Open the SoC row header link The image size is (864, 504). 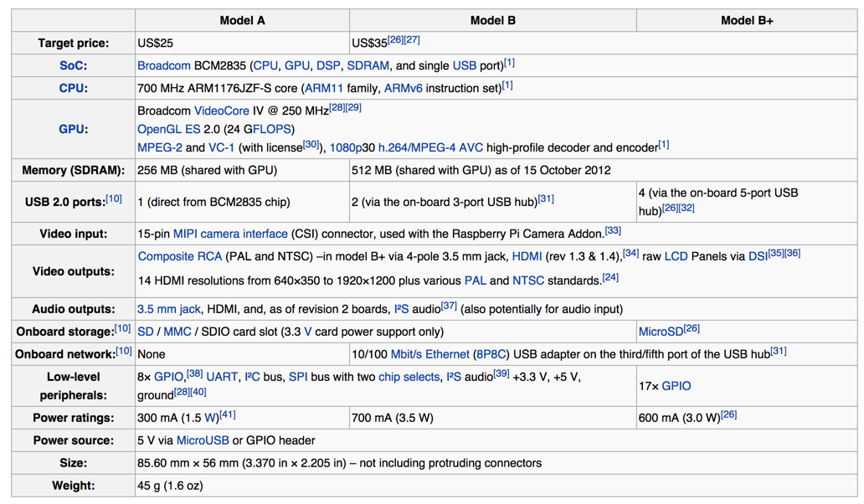tap(72, 65)
